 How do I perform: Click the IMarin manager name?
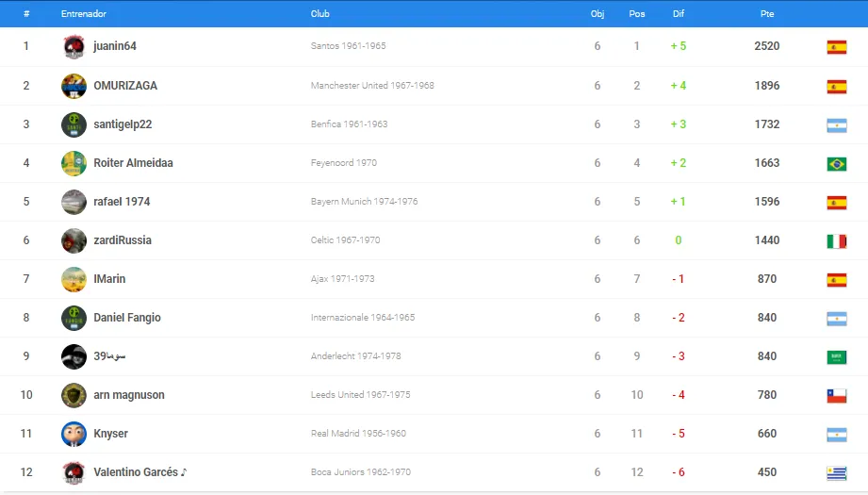109,279
